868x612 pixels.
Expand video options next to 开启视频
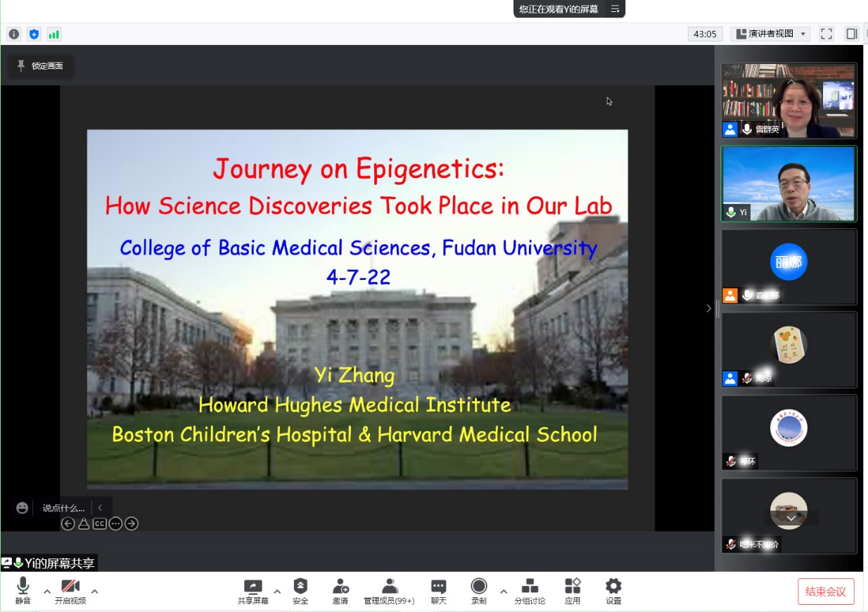(x=95, y=592)
